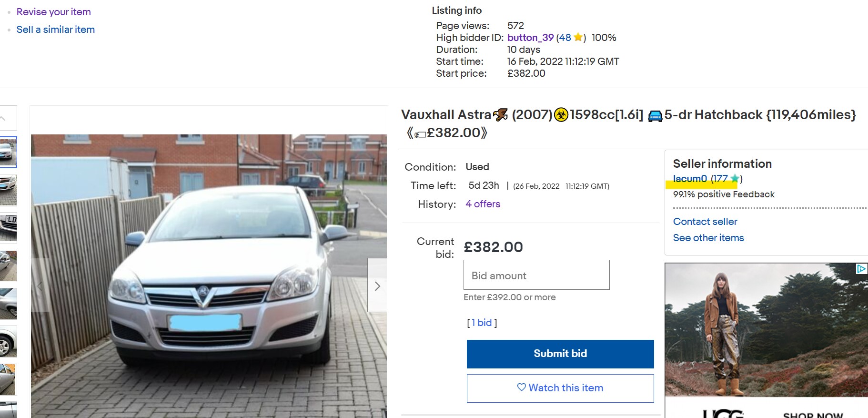Image resolution: width=868 pixels, height=418 pixels.
Task: Click Sell a similar item
Action: [x=55, y=30]
